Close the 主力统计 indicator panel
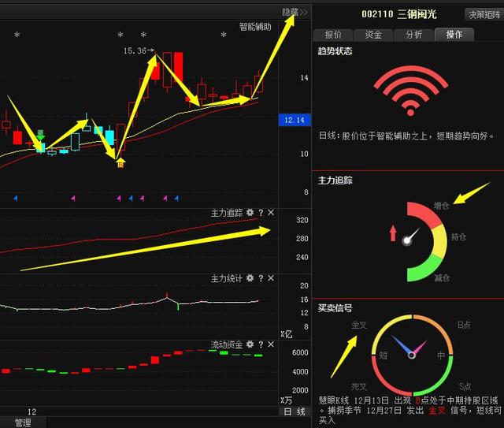The width and height of the screenshot is (504, 428). click(271, 278)
